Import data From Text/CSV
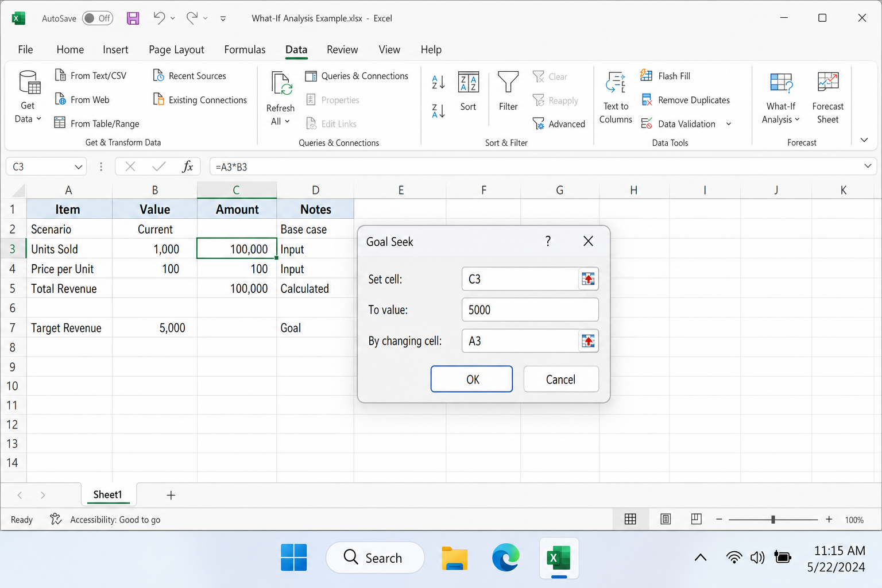The width and height of the screenshot is (882, 588). click(x=91, y=76)
